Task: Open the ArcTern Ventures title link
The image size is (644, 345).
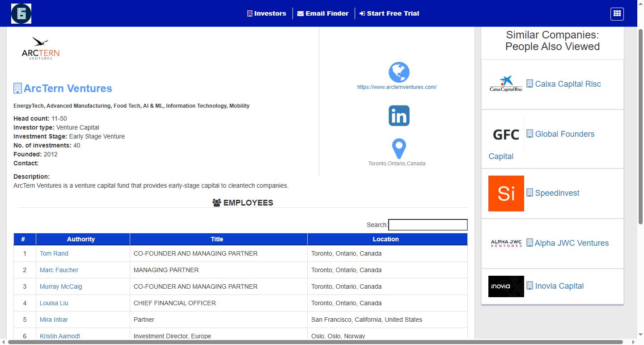Action: coord(68,88)
